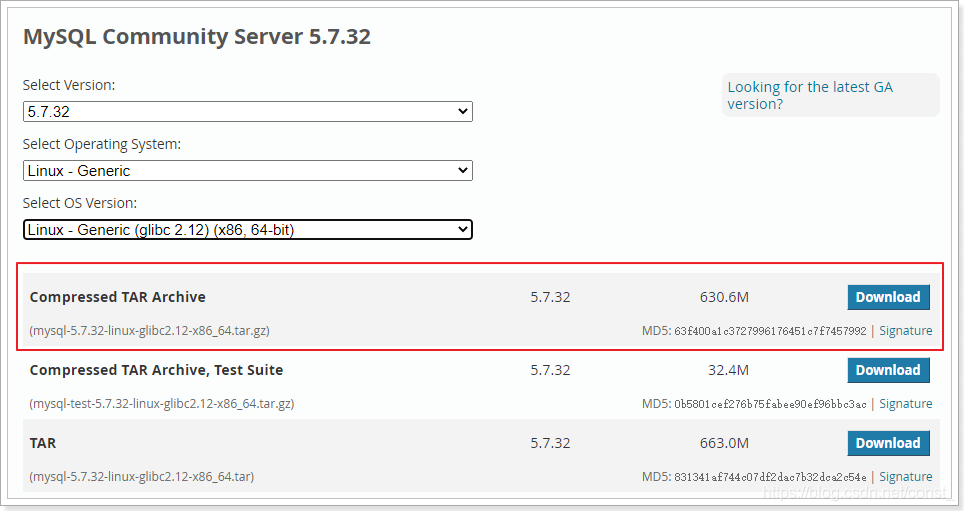The image size is (964, 511).
Task: Click filename (mysql-test-5.7.32-linux-glibc2.12-x86_64.tar.gz)
Action: click(162, 404)
